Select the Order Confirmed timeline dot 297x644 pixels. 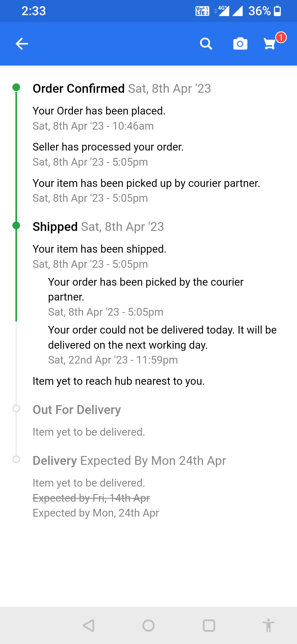click(16, 87)
